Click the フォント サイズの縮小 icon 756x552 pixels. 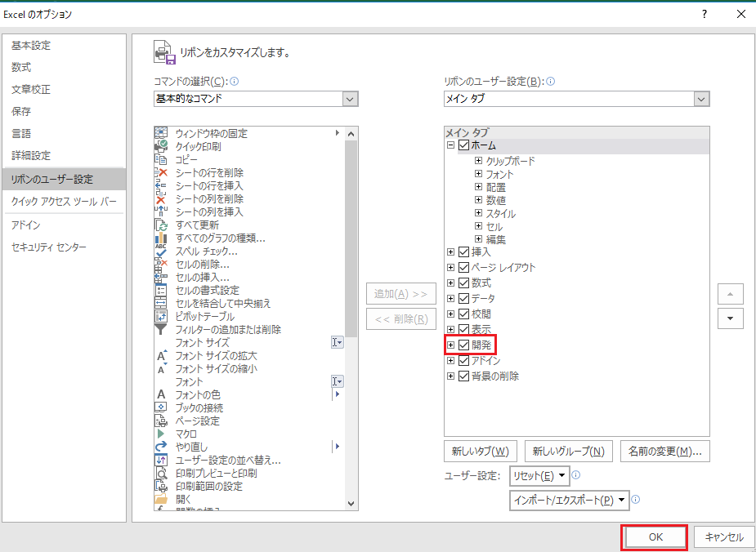[162, 369]
